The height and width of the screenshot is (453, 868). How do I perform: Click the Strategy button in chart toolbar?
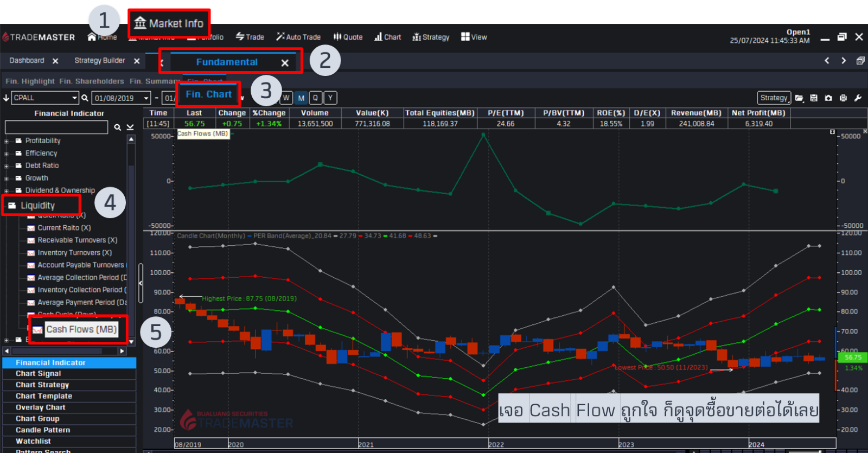pos(774,98)
